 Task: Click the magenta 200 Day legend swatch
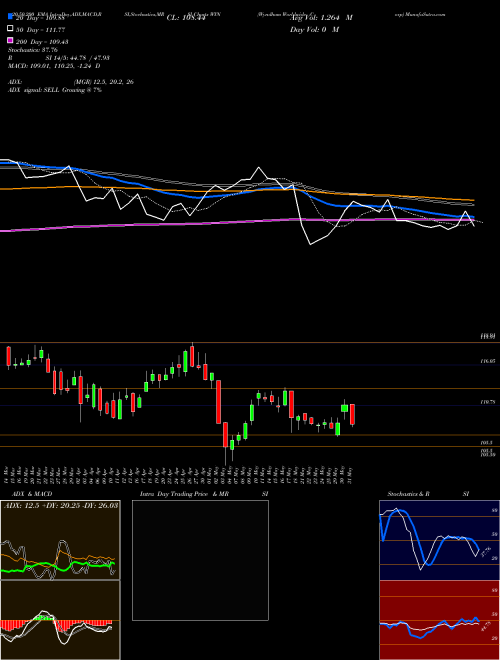[10, 41]
